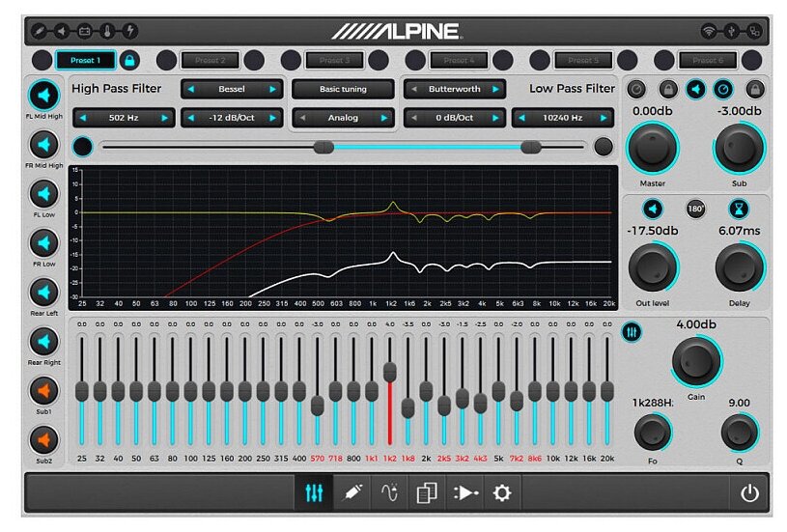Screen dimensions: 787x532
Task: Click the red 1k2 EQ band slider handle
Action: pyautogui.click(x=389, y=372)
